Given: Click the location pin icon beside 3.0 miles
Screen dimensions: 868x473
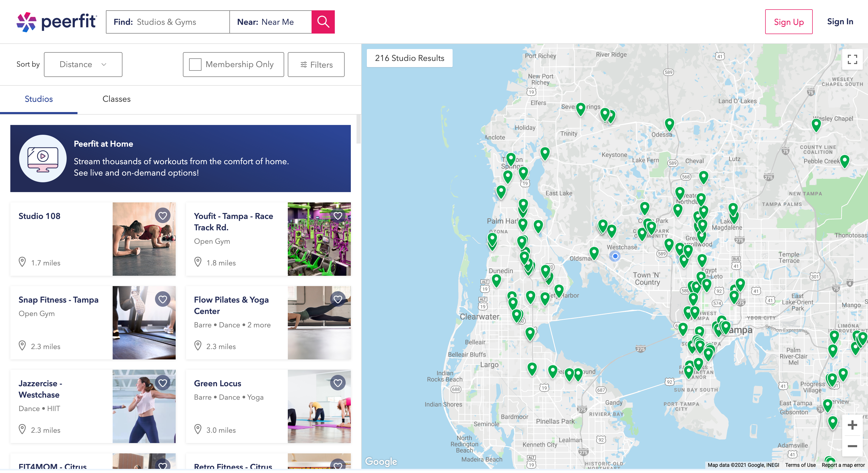Looking at the screenshot, I should pos(198,429).
